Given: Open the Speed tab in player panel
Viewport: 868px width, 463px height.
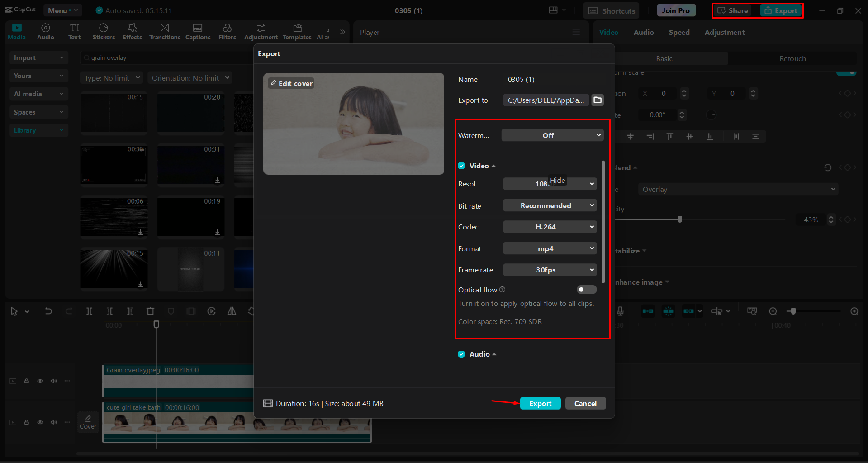Looking at the screenshot, I should point(679,32).
